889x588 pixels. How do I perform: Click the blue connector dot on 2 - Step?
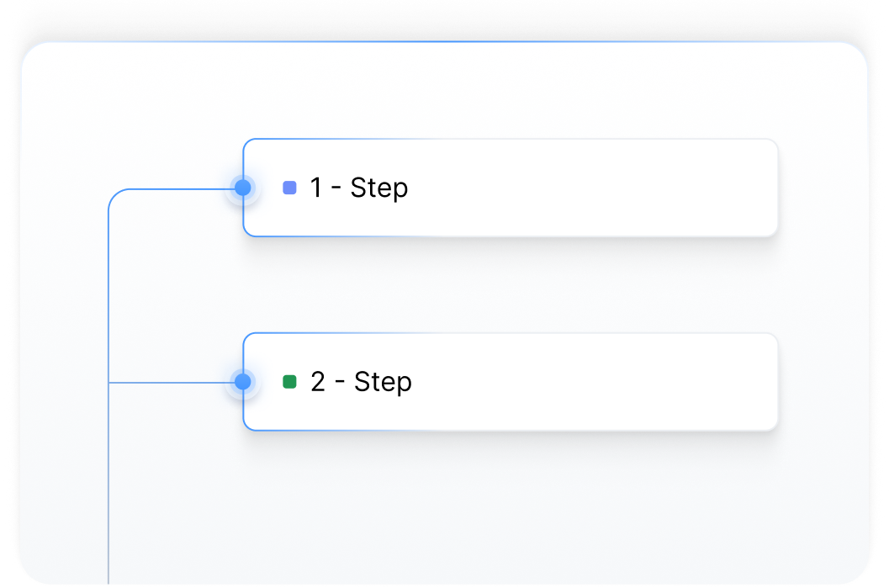(x=243, y=382)
